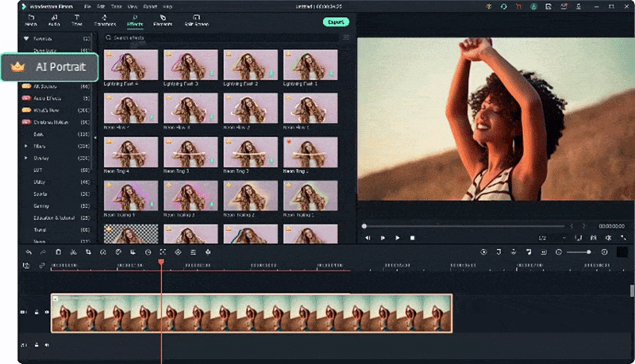Lock the audio track
The width and height of the screenshot is (635, 364).
(x=37, y=345)
